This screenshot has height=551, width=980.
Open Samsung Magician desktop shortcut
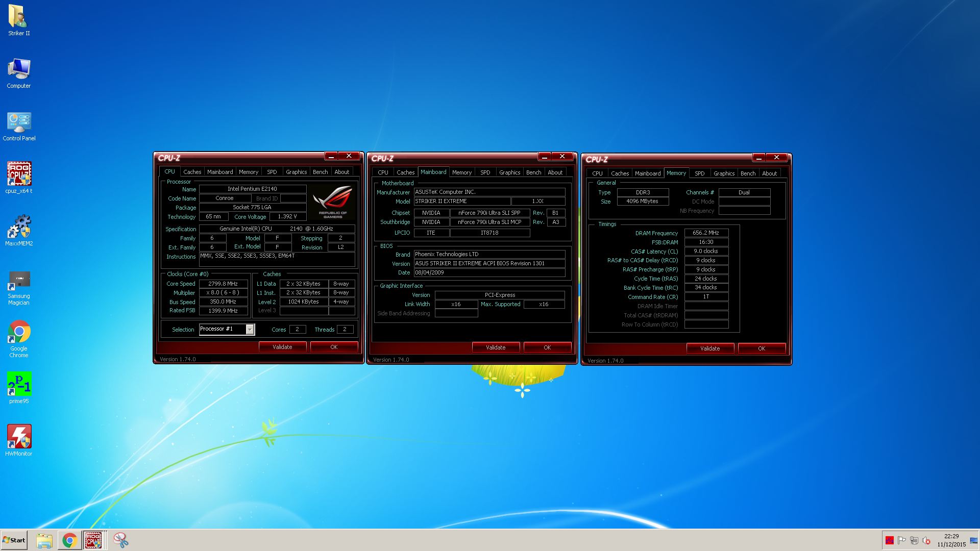click(19, 287)
